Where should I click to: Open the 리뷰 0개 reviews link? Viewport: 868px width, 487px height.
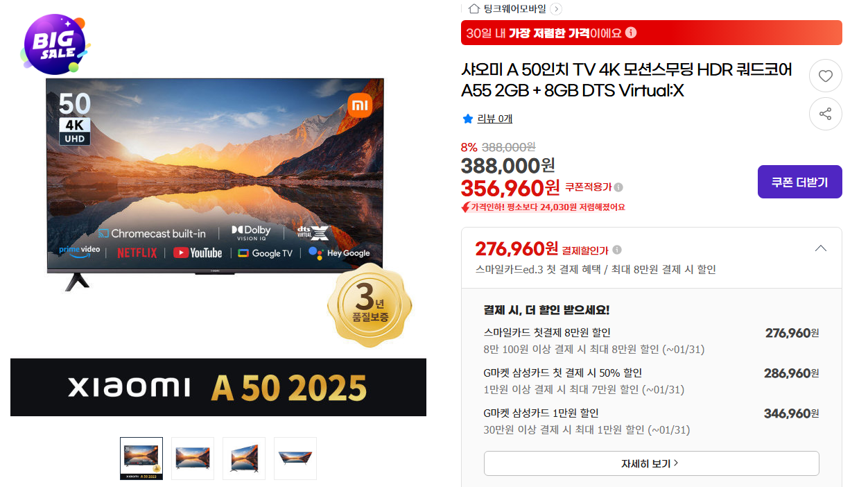tap(495, 119)
